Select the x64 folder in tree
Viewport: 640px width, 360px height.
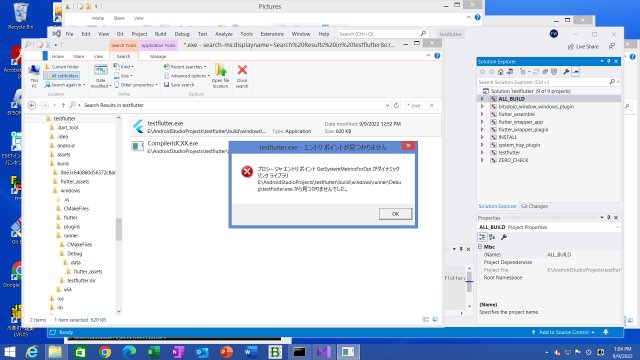pyautogui.click(x=67, y=289)
